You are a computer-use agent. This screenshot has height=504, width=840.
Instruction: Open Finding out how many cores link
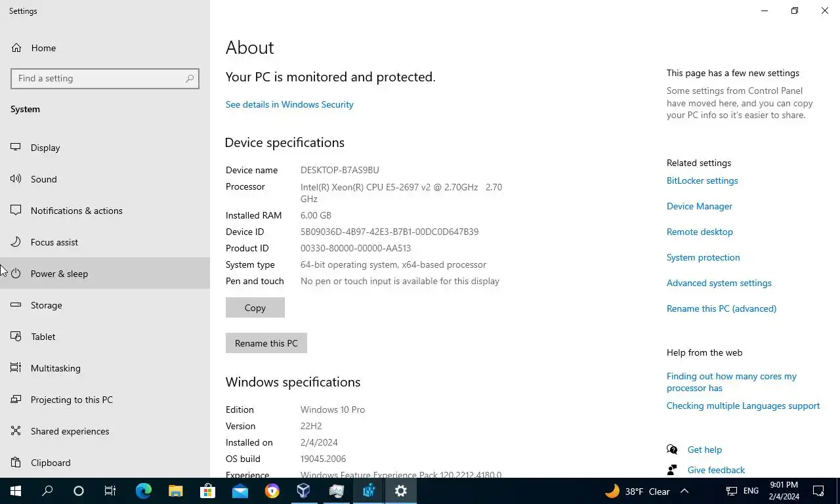point(732,382)
